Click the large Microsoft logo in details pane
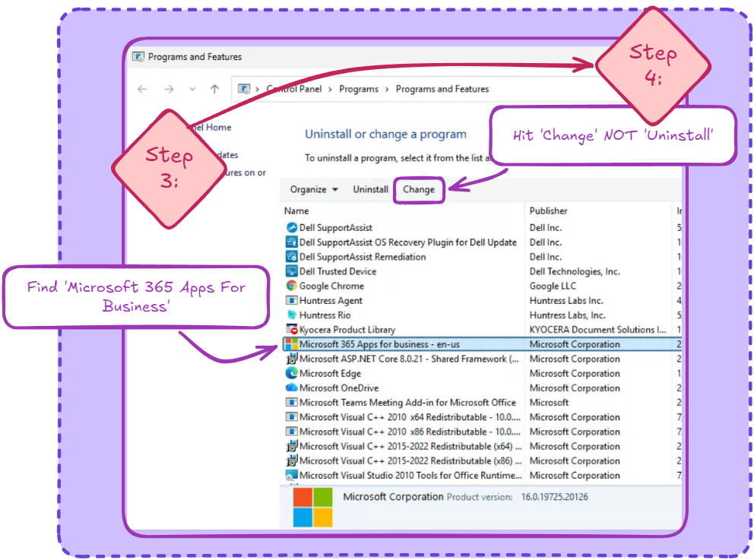Screen dimensions: 754x560 [312, 508]
